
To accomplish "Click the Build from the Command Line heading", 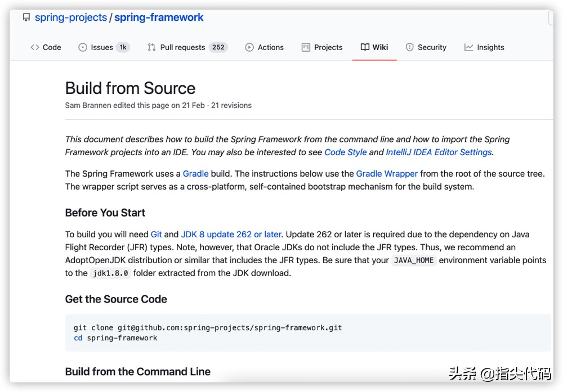I will pos(138,372).
